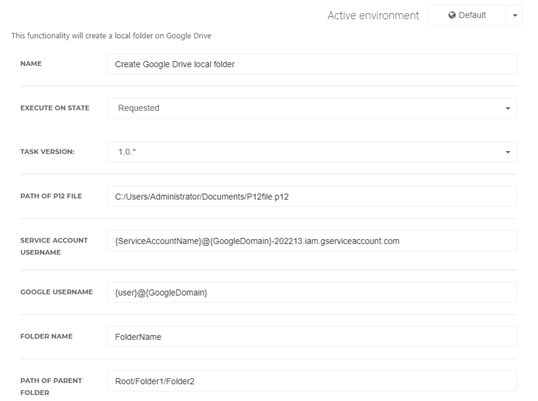This screenshot has height=401, width=538.
Task: Click the NAME field label
Action: 31,63
